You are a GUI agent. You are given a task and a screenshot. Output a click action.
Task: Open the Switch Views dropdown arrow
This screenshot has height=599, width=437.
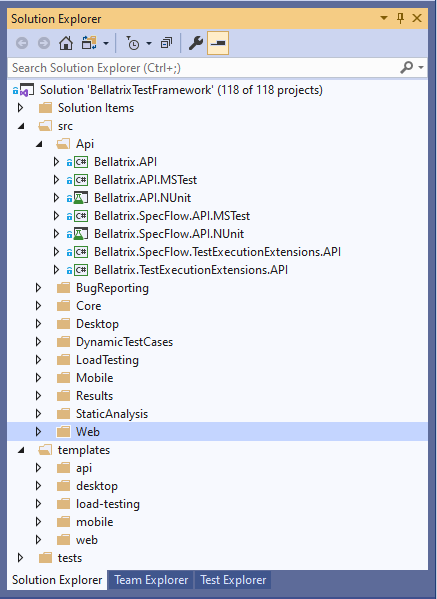pos(106,44)
